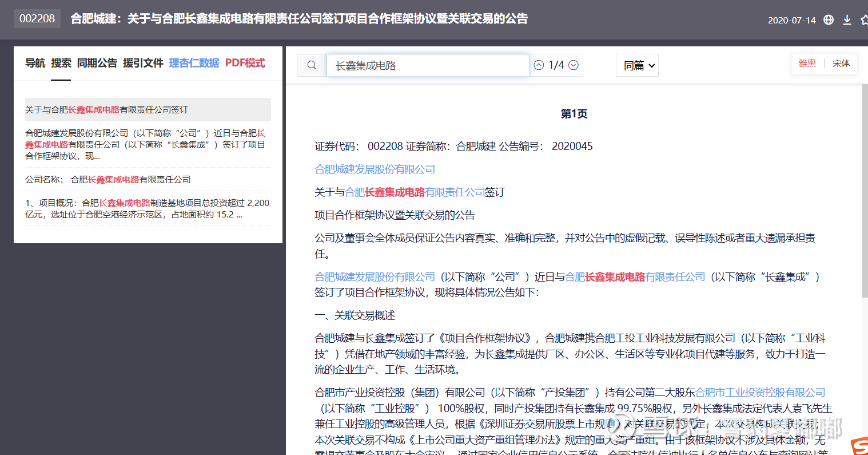Open search result starting '合肥城建发展股份有限公司（以下简称'
The image size is (868, 455).
click(x=148, y=144)
